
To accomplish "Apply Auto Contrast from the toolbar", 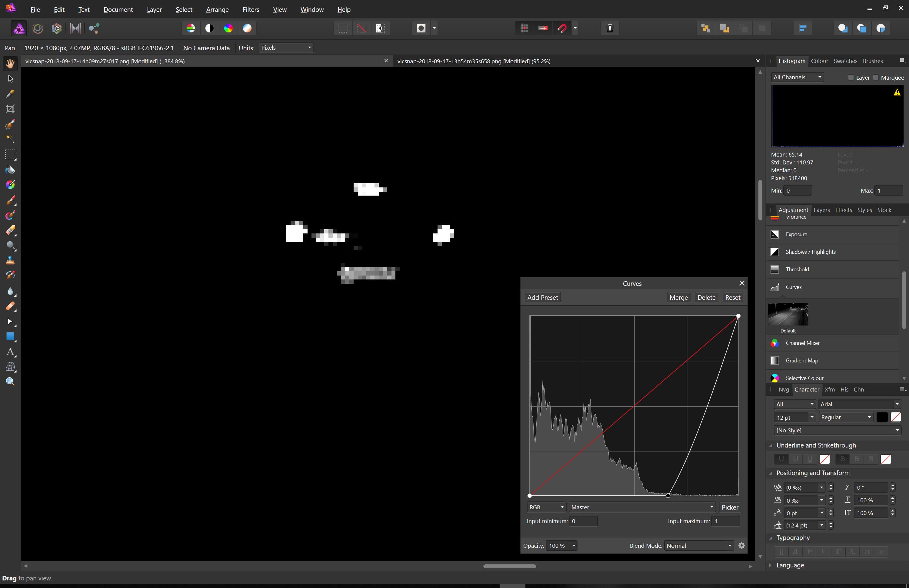I will click(x=209, y=28).
